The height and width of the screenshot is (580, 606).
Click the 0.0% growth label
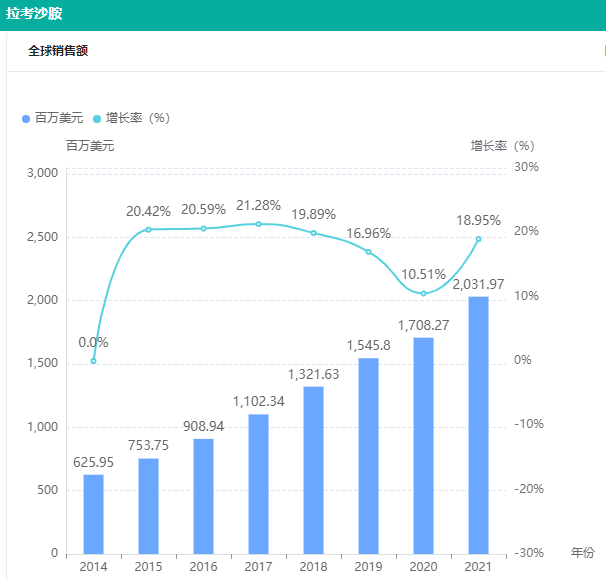click(x=94, y=342)
